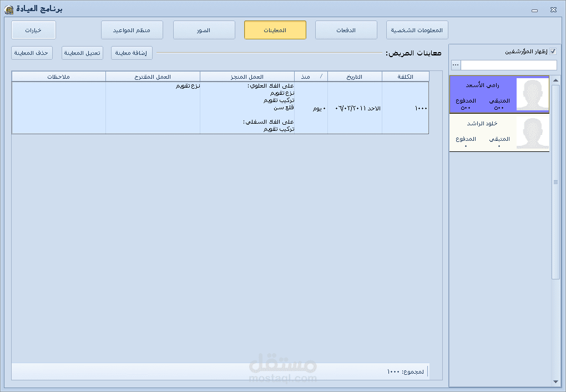Image resolution: width=566 pixels, height=392 pixels.
Task: Click إضافة معاينة button
Action: [132, 53]
